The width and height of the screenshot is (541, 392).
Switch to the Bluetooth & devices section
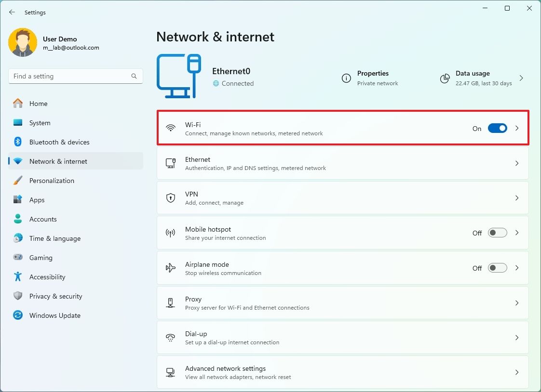pos(59,142)
